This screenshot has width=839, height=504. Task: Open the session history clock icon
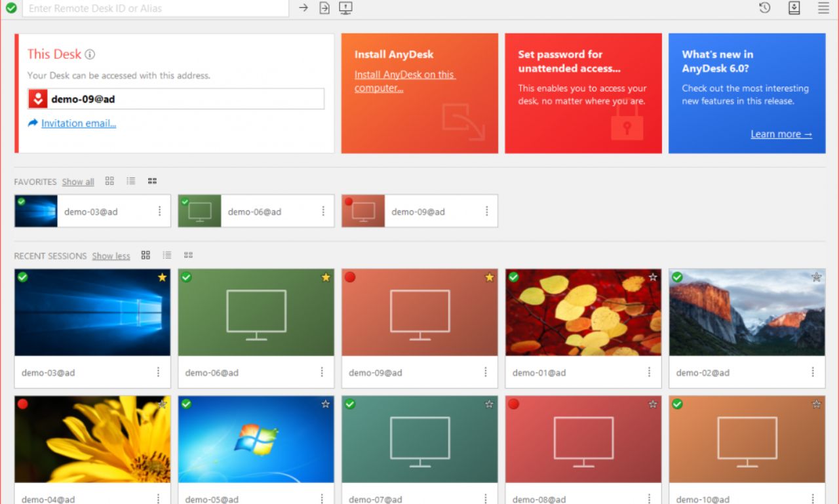(x=765, y=8)
